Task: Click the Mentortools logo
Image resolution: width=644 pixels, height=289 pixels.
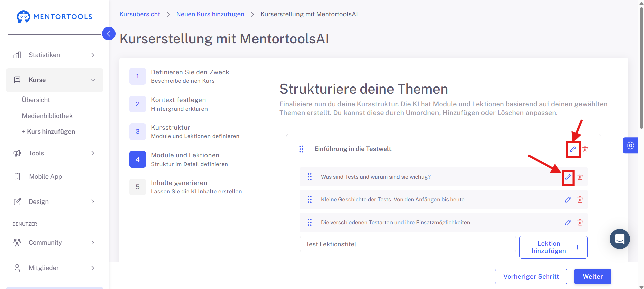Action: (x=54, y=17)
